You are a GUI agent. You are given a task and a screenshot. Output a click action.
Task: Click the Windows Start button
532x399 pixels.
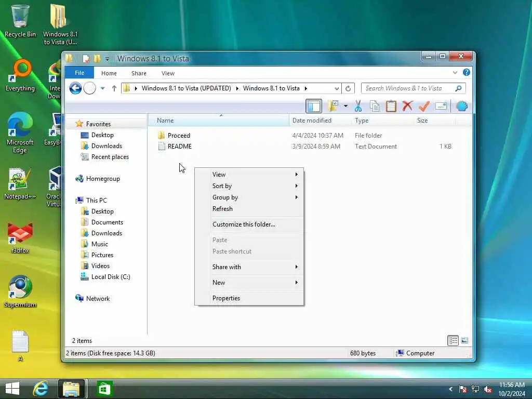pyautogui.click(x=12, y=389)
